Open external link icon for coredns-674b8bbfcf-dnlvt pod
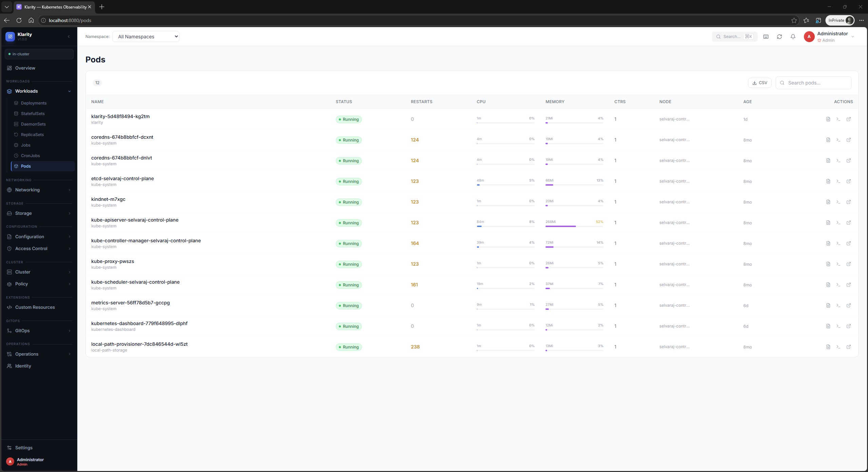Viewport: 868px width, 472px height. coord(848,161)
